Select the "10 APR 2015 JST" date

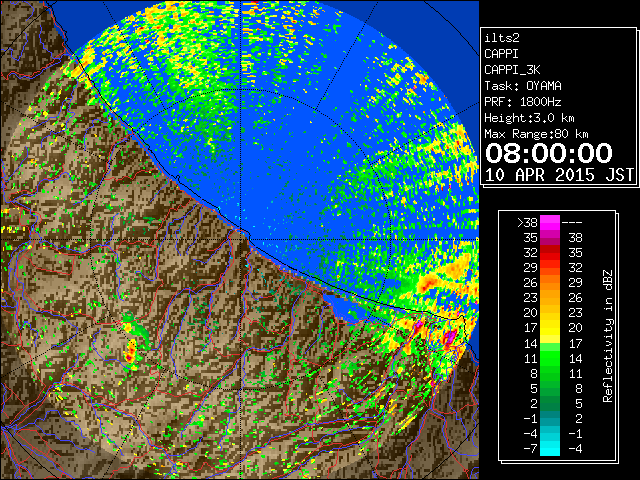[559, 175]
